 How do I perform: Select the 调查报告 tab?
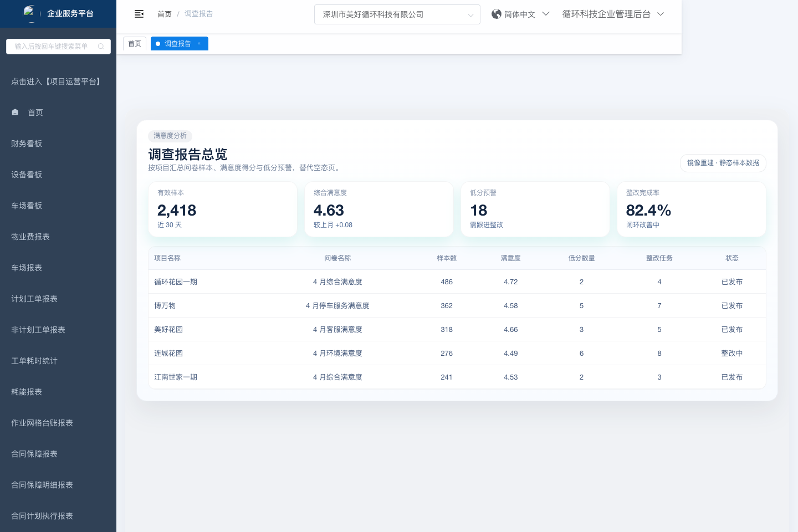pos(177,44)
